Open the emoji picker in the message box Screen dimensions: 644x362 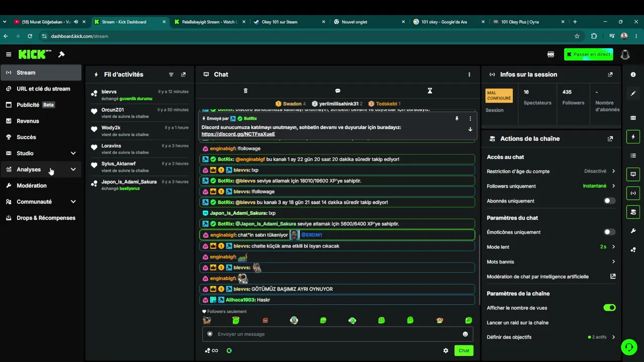(465, 334)
